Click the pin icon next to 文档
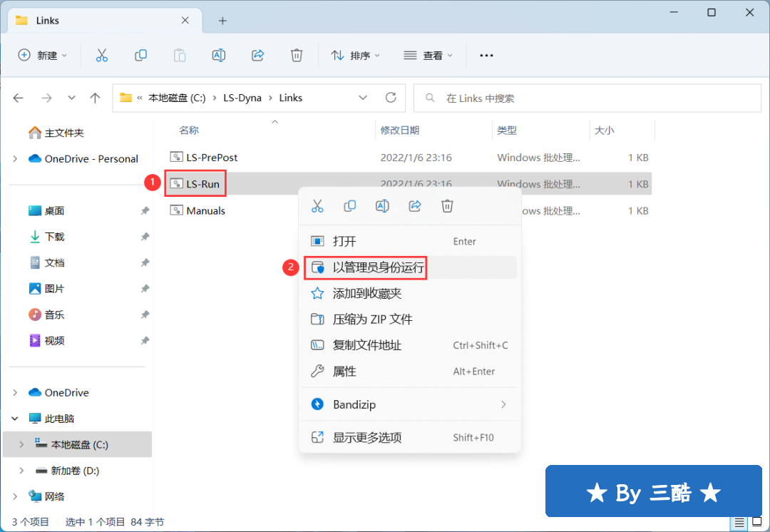 tap(145, 263)
